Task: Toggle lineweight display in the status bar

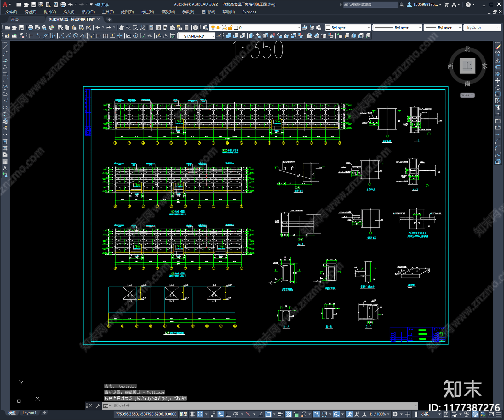Action: coord(280,414)
